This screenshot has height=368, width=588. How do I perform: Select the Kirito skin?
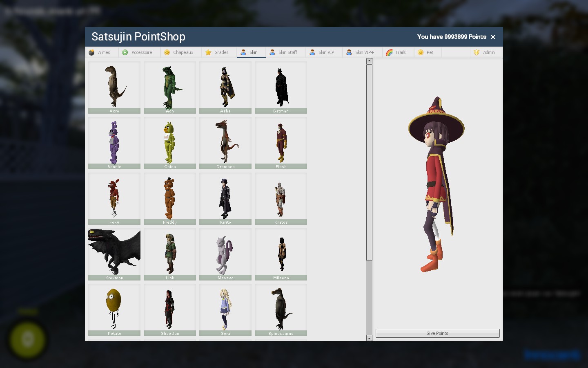click(x=225, y=199)
